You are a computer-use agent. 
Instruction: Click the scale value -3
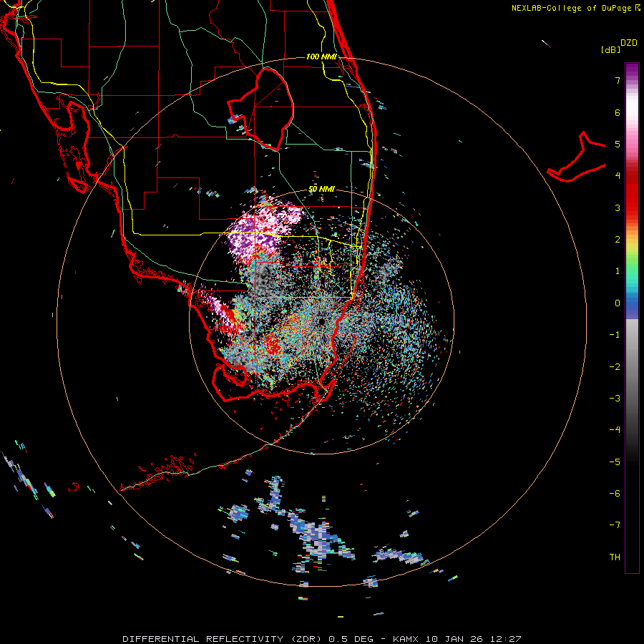tap(615, 399)
